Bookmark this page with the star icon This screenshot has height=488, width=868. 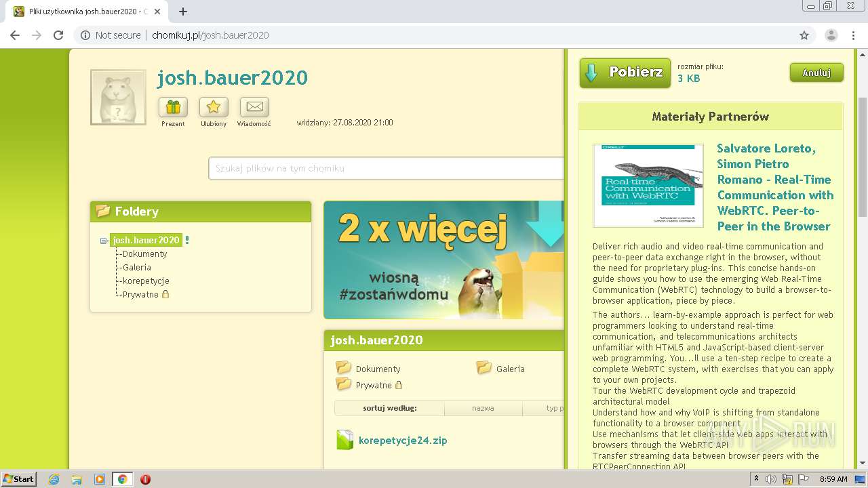click(x=804, y=35)
